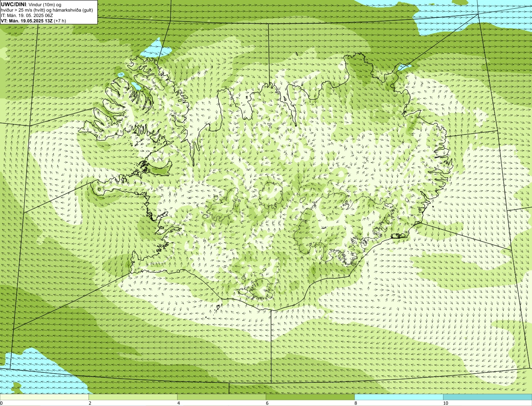Click the legend label '10'
Image resolution: width=532 pixels, height=406 pixels.
click(446, 403)
